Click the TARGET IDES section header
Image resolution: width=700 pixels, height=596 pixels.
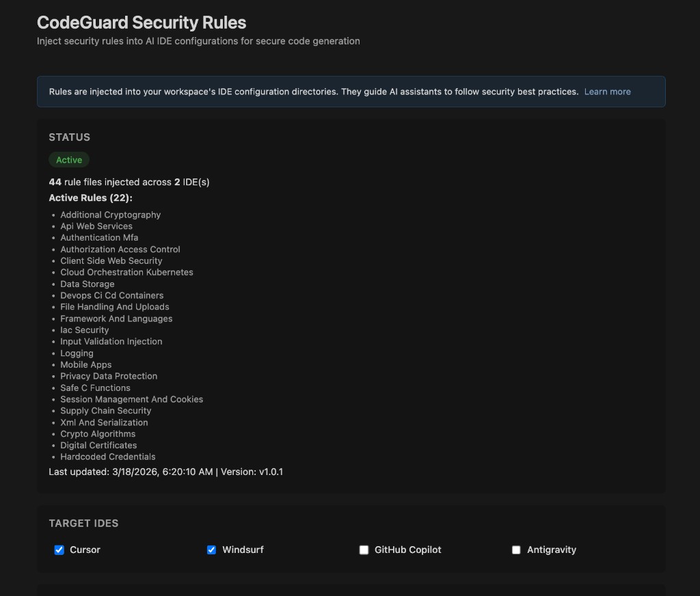pos(83,523)
